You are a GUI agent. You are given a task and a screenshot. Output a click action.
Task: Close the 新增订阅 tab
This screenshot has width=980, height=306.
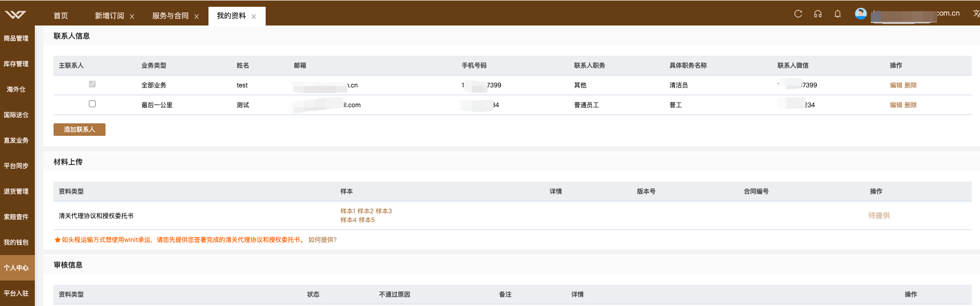[x=132, y=17]
